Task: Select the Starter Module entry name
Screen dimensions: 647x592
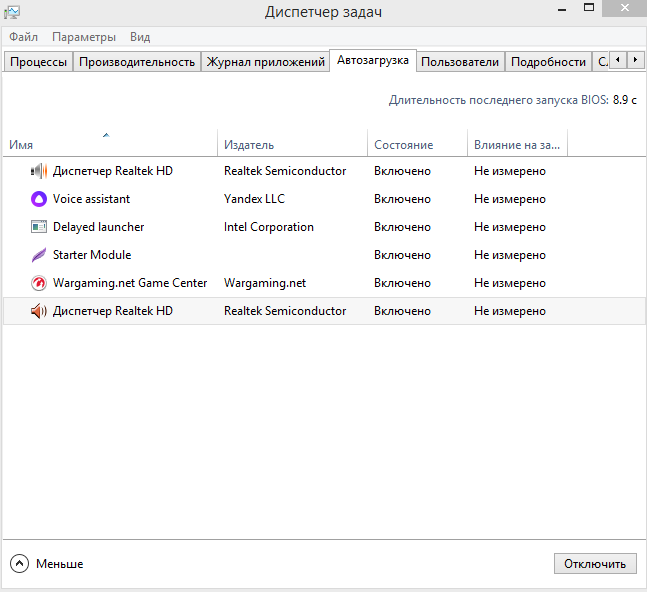Action: [92, 255]
